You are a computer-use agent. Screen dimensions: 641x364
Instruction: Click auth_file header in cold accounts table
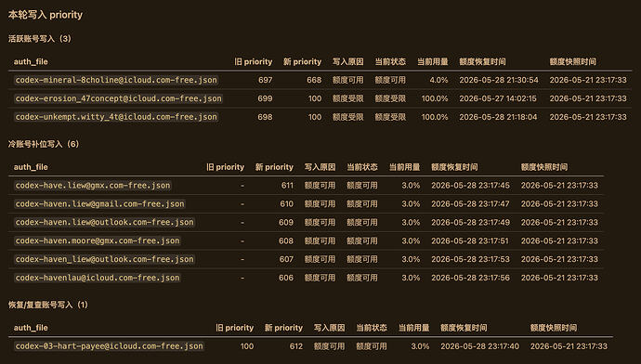tap(31, 167)
